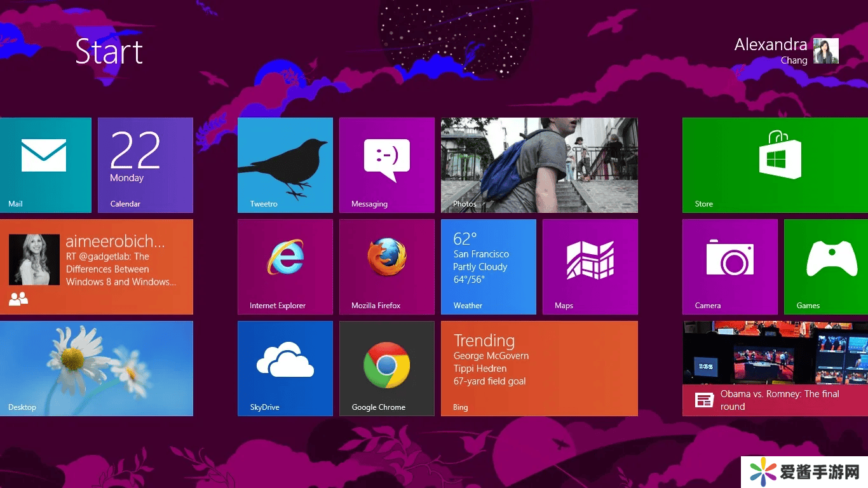Viewport: 868px width, 488px height.
Task: Open the Calendar tile showing 22 Monday
Action: 145,165
